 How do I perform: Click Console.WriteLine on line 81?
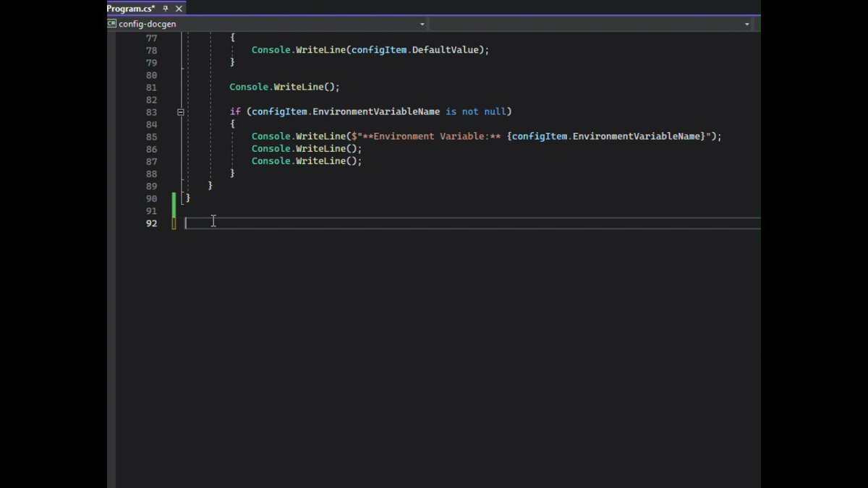tap(278, 87)
